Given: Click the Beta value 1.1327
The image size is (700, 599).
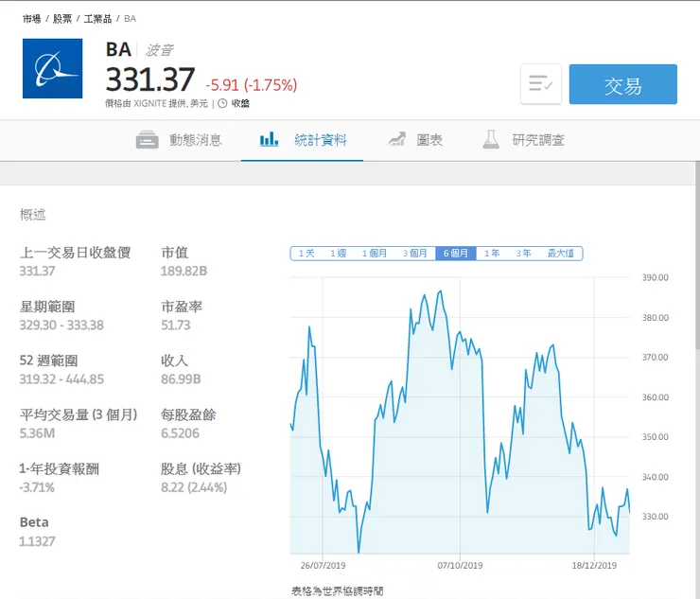Looking at the screenshot, I should pos(37,541).
